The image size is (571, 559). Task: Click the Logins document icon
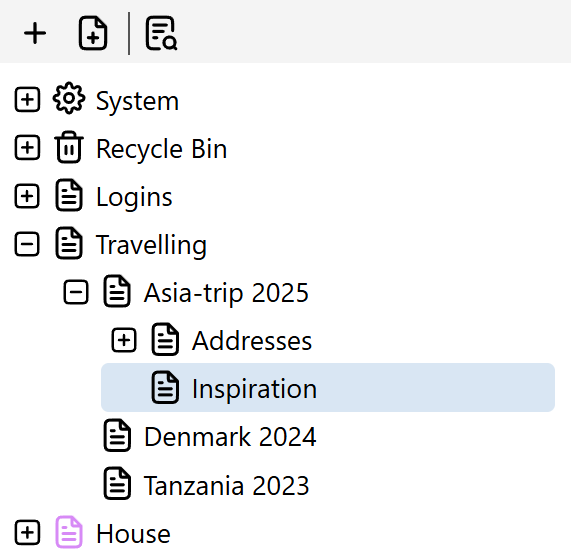(x=69, y=195)
